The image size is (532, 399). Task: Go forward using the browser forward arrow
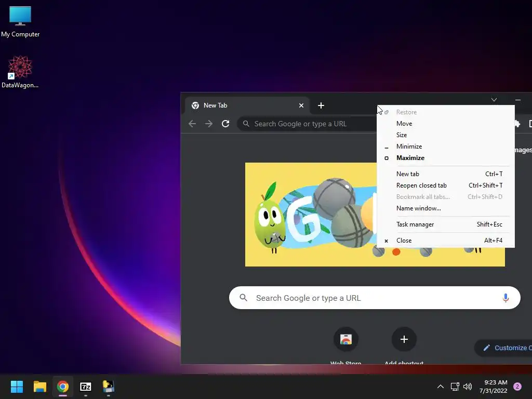[209, 124]
